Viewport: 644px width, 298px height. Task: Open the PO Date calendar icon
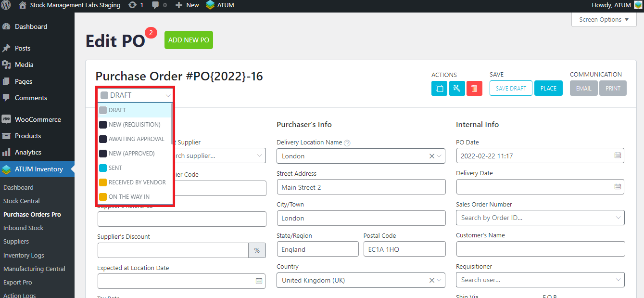(x=618, y=155)
